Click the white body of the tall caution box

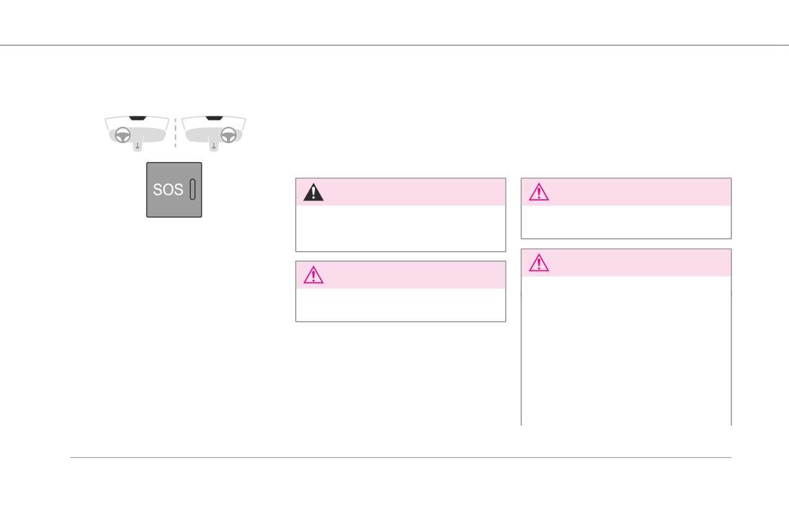(x=626, y=351)
